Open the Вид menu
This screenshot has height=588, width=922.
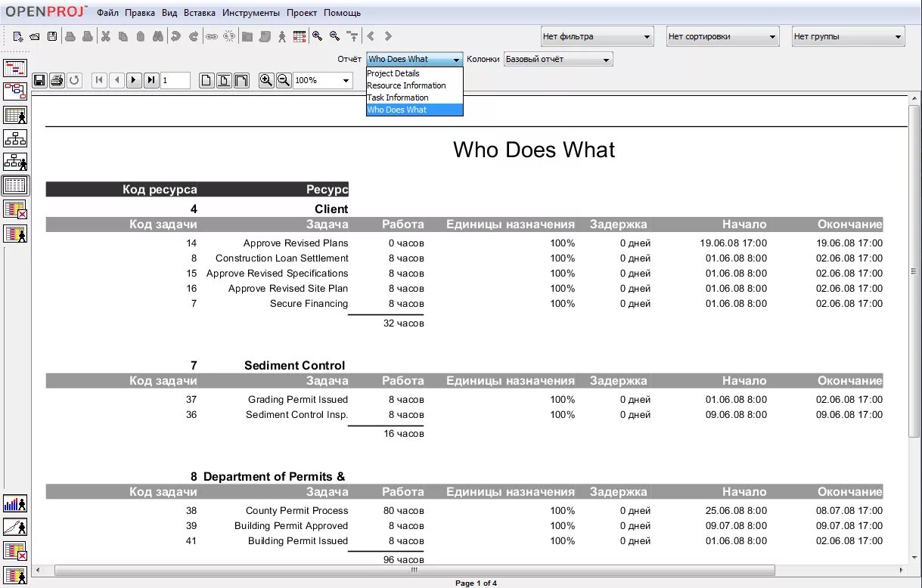click(169, 13)
